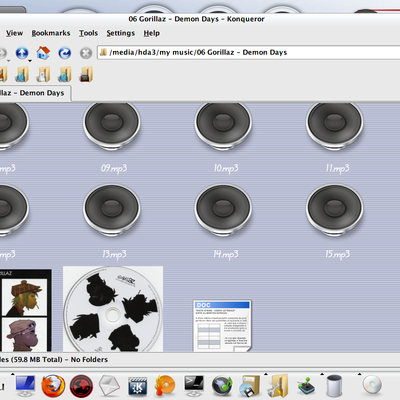Reload the folder with the Refresh icon
400x400 pixels.
click(65, 53)
